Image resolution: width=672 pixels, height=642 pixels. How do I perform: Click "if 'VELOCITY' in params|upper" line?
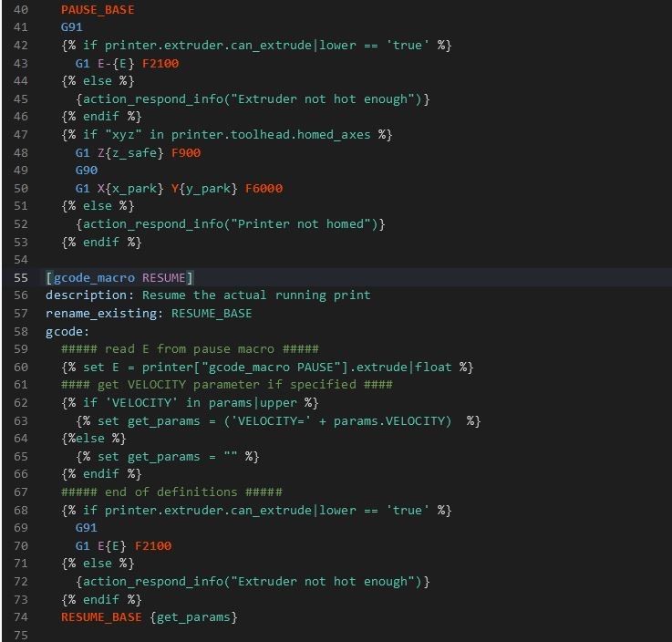click(190, 403)
